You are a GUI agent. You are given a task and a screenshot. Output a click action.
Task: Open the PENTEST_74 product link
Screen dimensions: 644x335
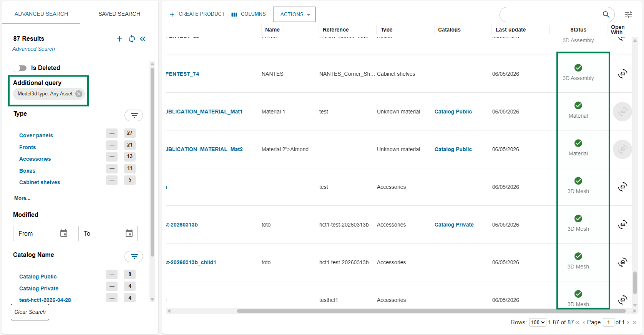(x=183, y=74)
